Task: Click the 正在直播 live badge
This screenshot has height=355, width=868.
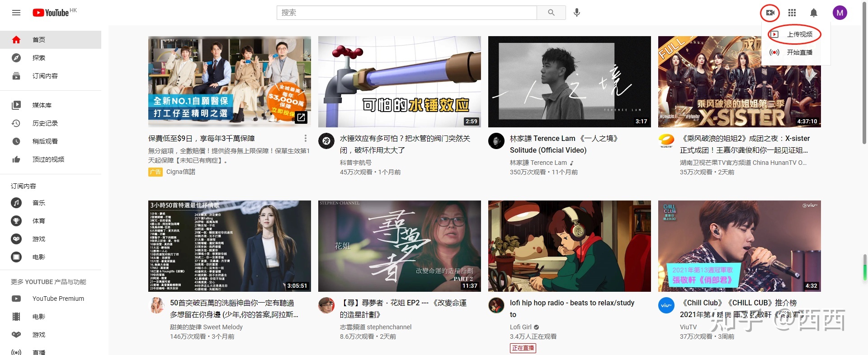Action: [x=523, y=348]
